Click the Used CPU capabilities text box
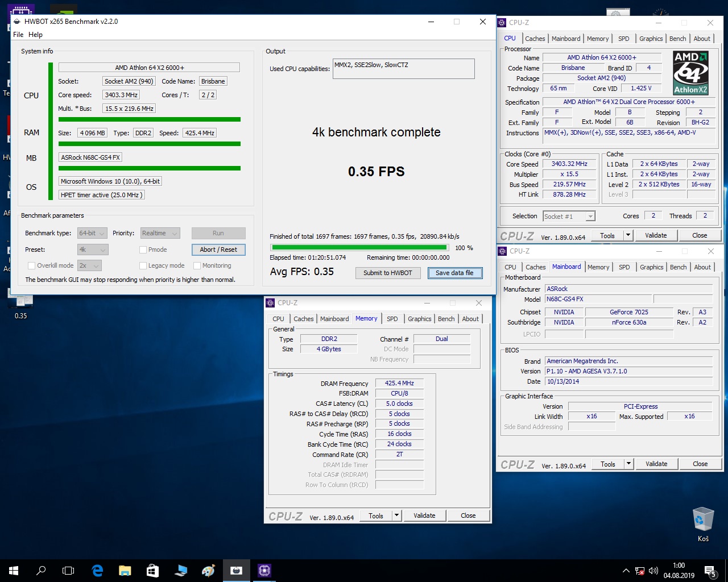Viewport: 728px width, 582px height. click(x=404, y=69)
